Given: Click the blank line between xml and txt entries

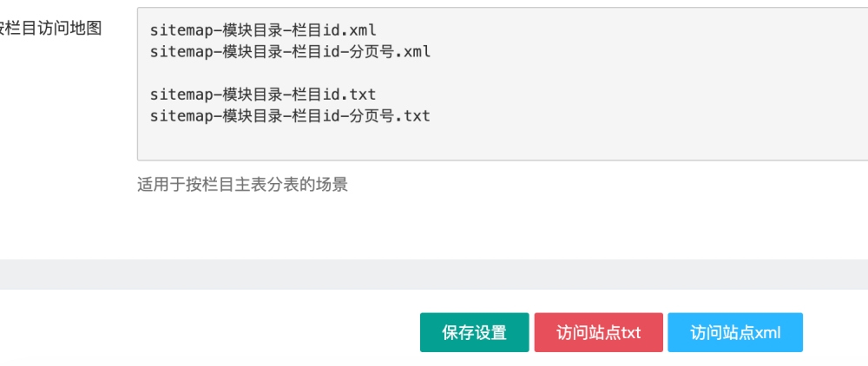Looking at the screenshot, I should click(x=347, y=73).
